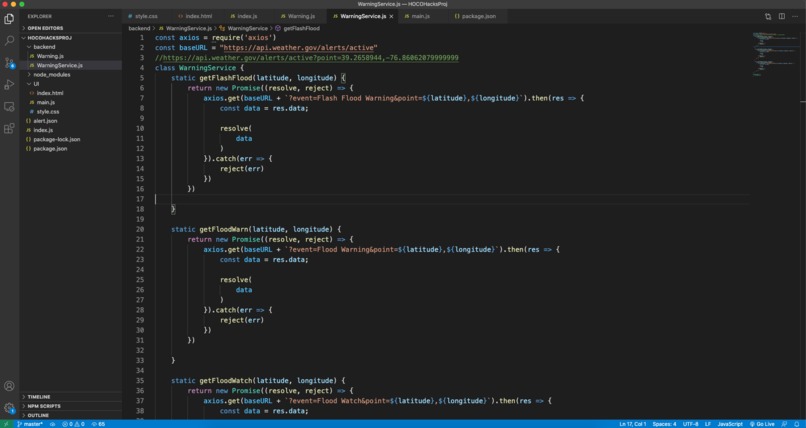Open the Explorer view icon
This screenshot has height=428, width=806.
point(9,20)
